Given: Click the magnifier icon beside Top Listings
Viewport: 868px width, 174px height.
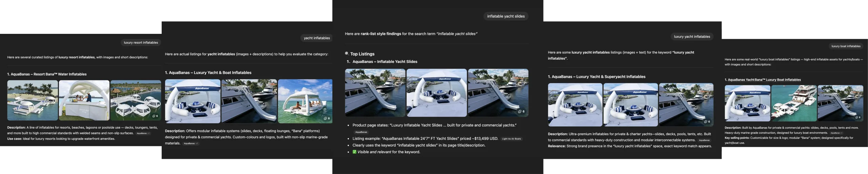Looking at the screenshot, I should (x=347, y=53).
